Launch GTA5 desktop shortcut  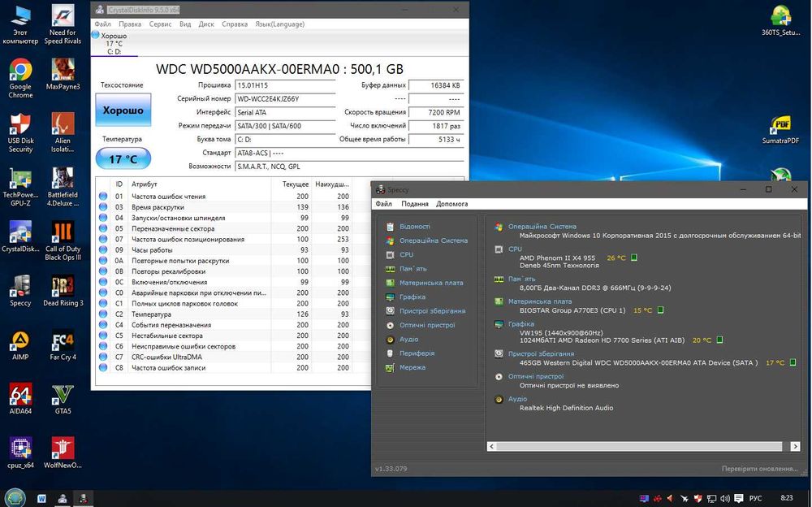63,399
